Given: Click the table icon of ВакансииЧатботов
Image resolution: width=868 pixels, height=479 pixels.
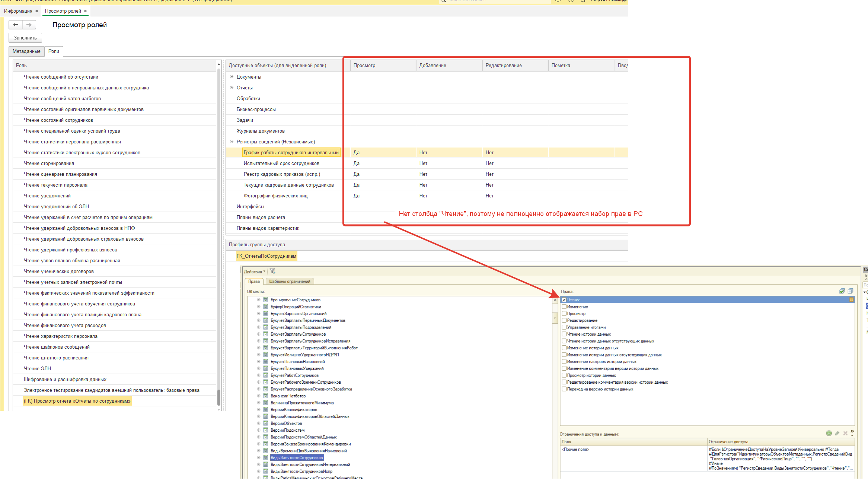Looking at the screenshot, I should pyautogui.click(x=266, y=396).
